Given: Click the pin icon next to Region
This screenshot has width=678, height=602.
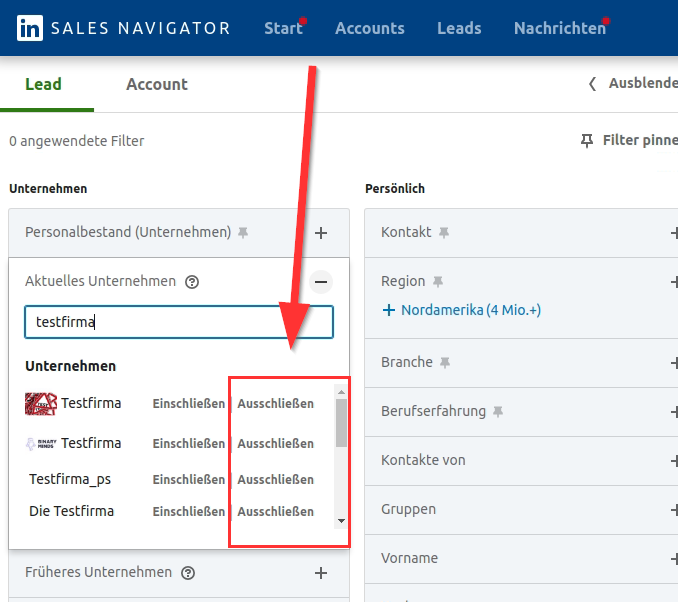Looking at the screenshot, I should [x=437, y=282].
